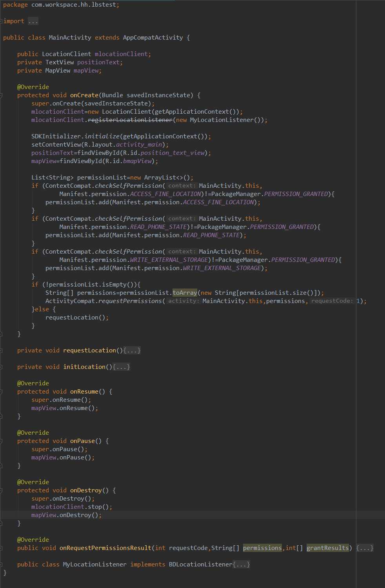Click italic requestPermissions method call
The image size is (385, 588).
coord(130,301)
